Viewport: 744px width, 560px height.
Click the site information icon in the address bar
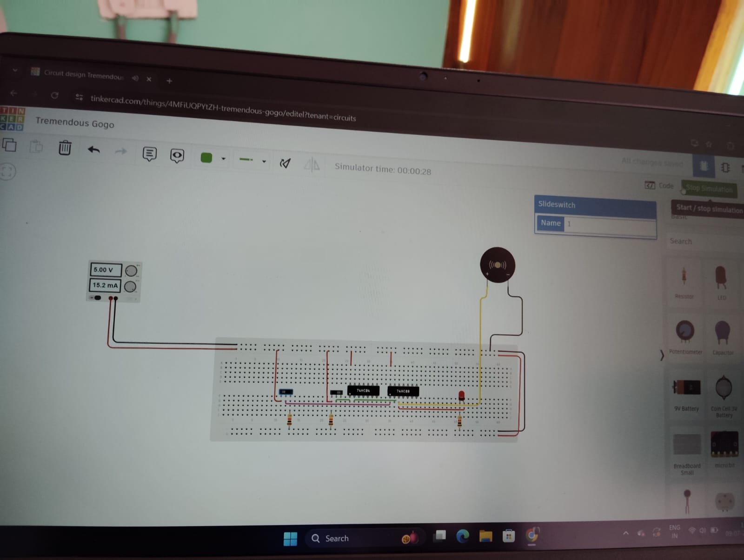tap(79, 97)
